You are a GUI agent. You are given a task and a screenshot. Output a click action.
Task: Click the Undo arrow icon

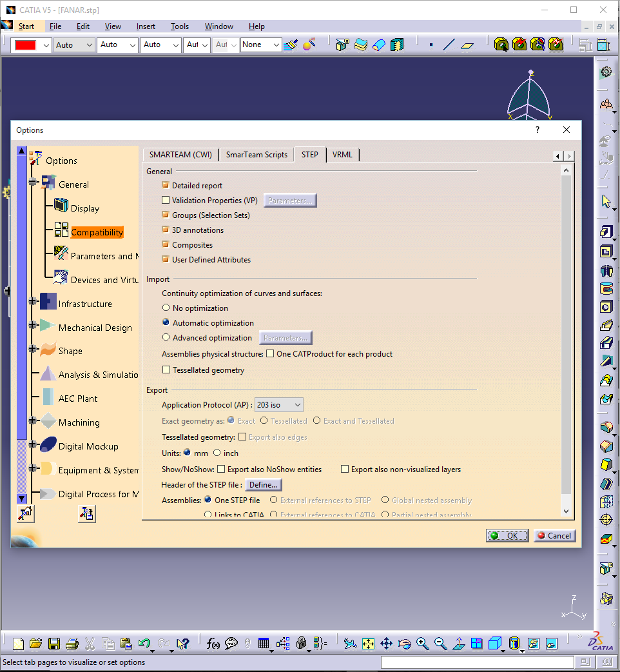(144, 643)
